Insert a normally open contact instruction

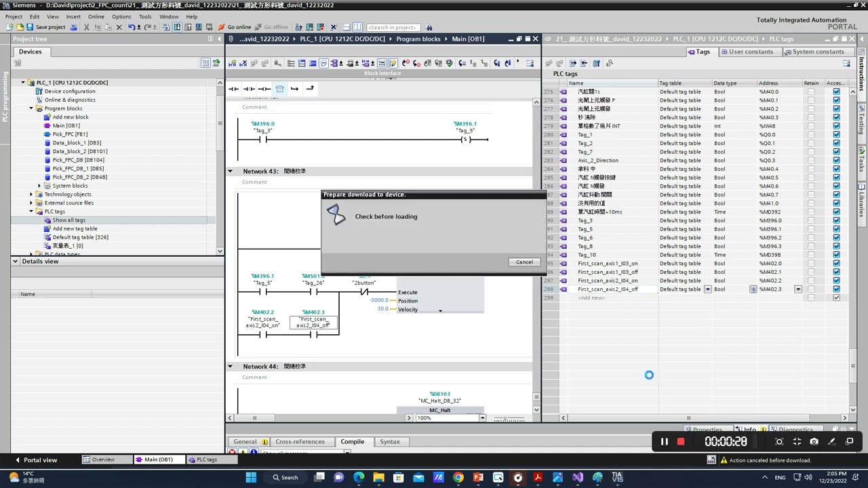(233, 89)
